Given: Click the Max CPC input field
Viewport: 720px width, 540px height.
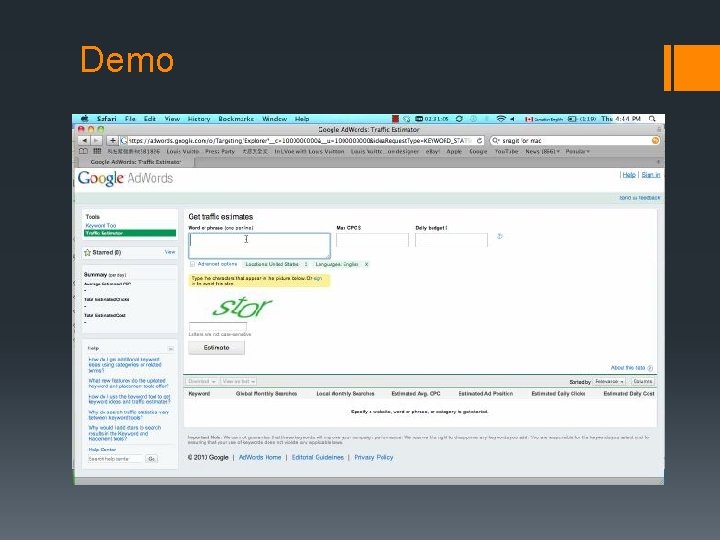Looking at the screenshot, I should [x=372, y=240].
